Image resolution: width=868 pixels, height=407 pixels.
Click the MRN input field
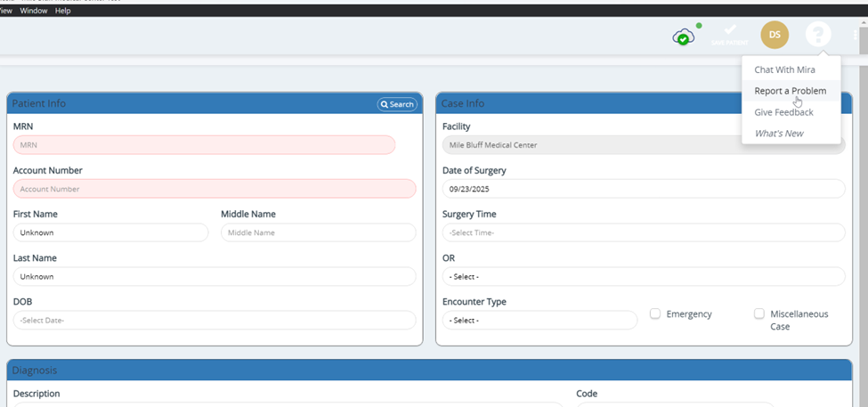click(x=204, y=145)
